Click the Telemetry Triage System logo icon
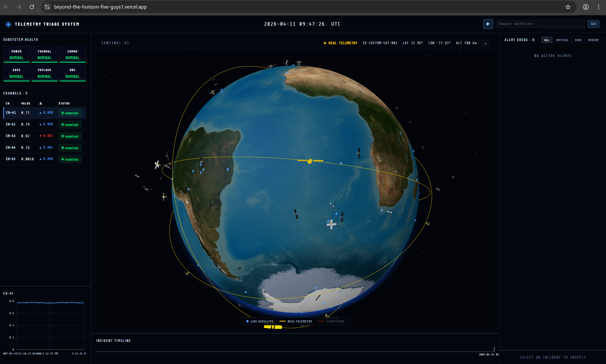 tap(8, 24)
